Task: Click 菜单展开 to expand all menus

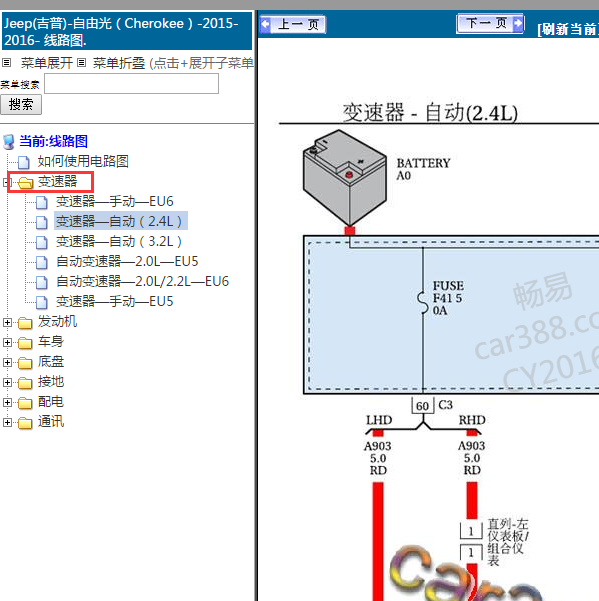Action: click(x=47, y=63)
